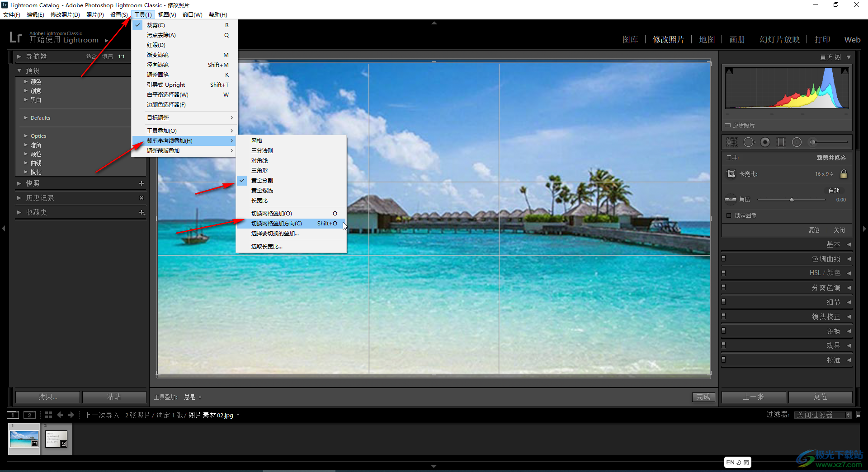Hide the left panel arrow

[x=4, y=229]
